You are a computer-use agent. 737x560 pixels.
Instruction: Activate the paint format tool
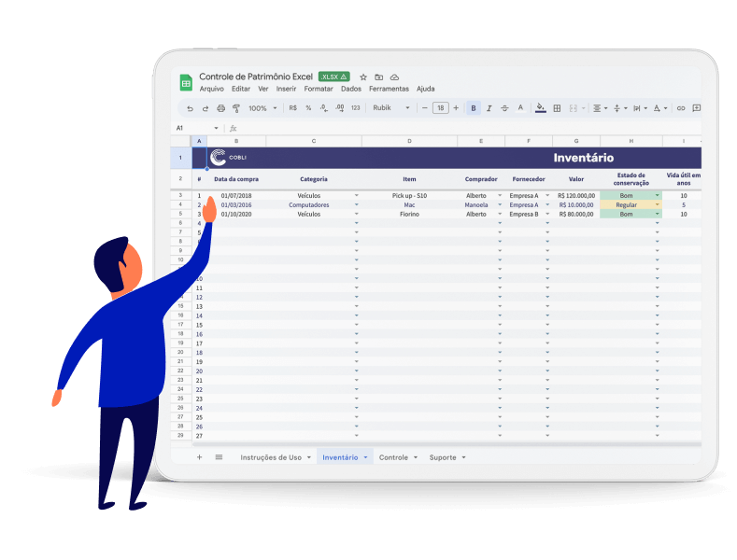point(236,108)
